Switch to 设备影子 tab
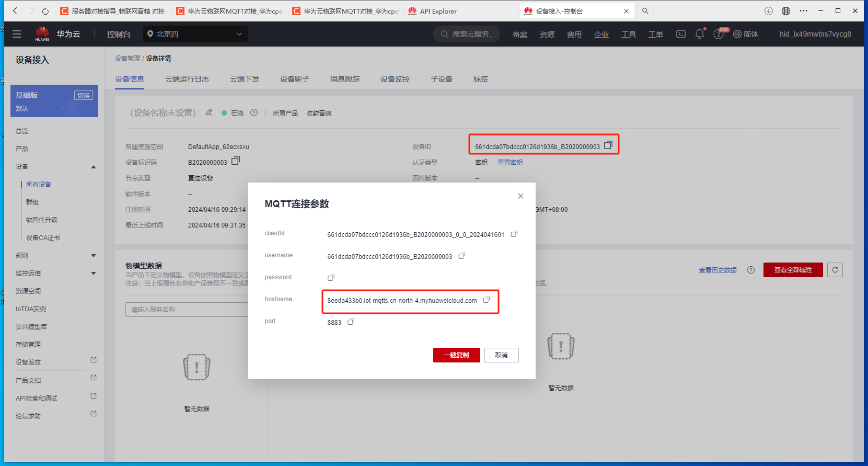This screenshot has height=466, width=868. tap(295, 79)
